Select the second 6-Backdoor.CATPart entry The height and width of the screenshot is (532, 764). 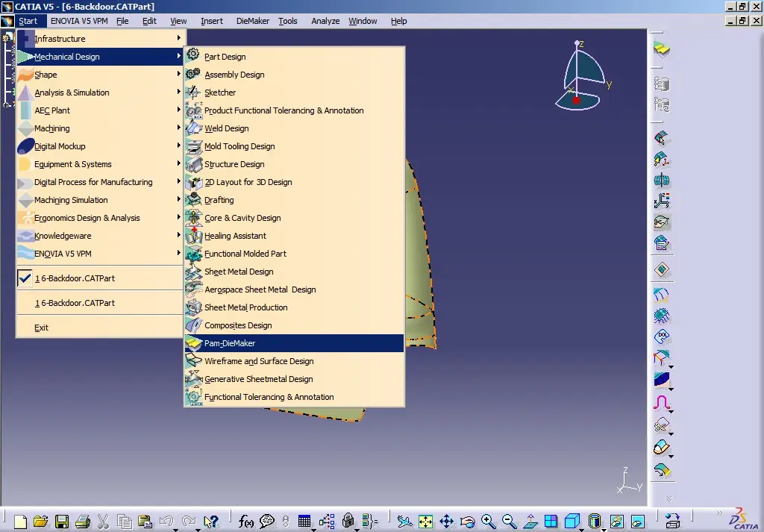point(99,302)
